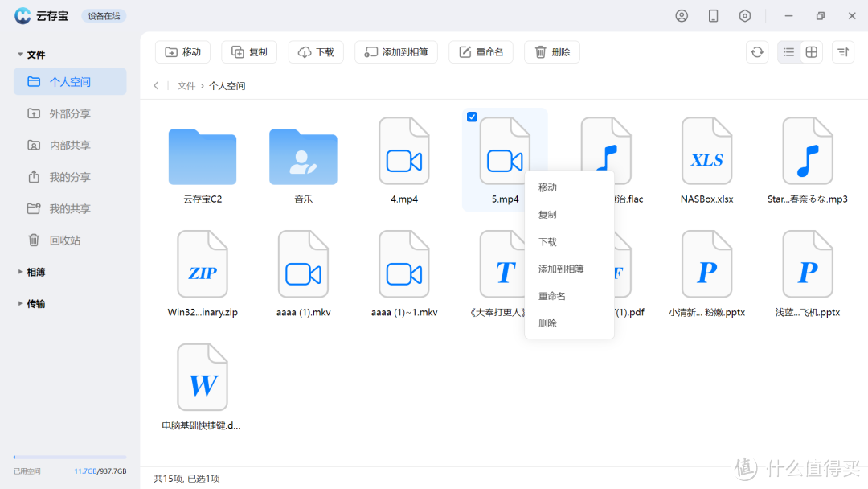Select 添加到相簿 in the context menu
The width and height of the screenshot is (868, 489).
[x=562, y=269]
